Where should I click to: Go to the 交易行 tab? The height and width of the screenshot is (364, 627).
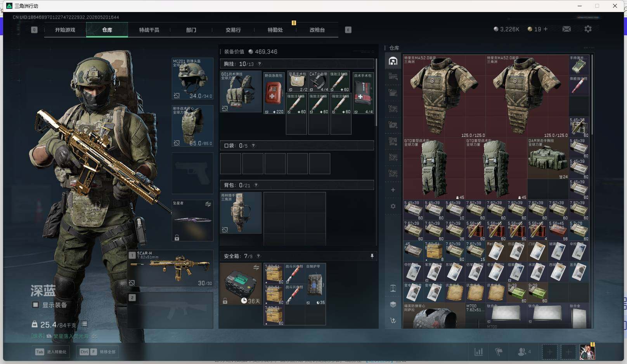click(x=233, y=30)
